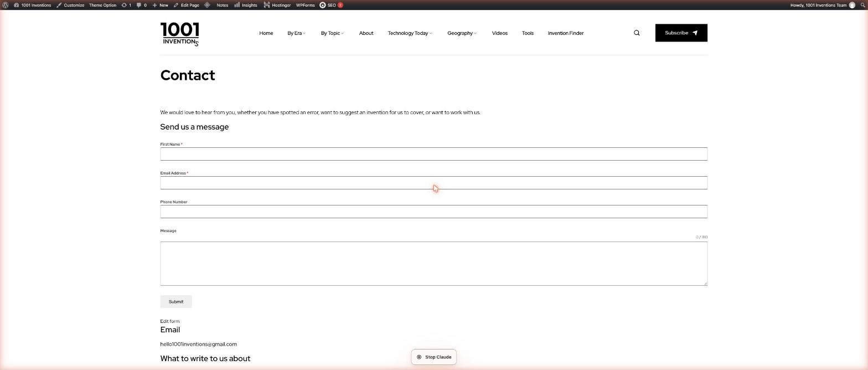This screenshot has height=370, width=868.
Task: Click the 1001 Inventions site logo
Action: point(179,34)
